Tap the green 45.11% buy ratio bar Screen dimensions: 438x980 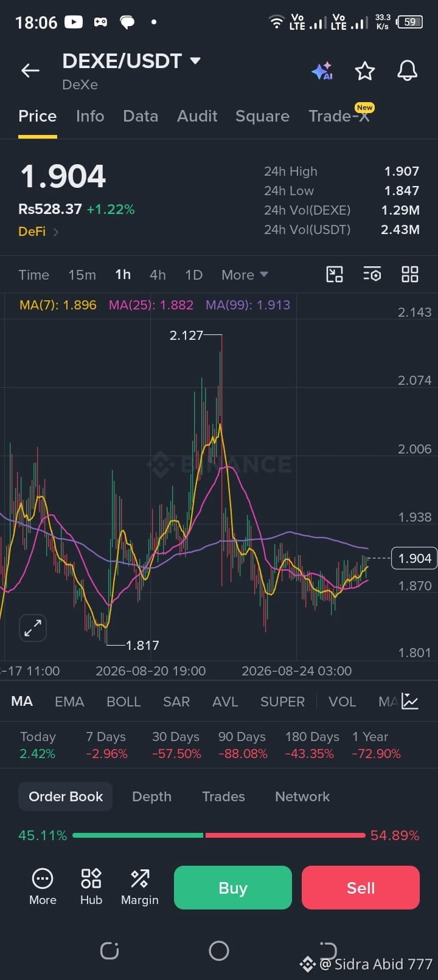(x=137, y=835)
